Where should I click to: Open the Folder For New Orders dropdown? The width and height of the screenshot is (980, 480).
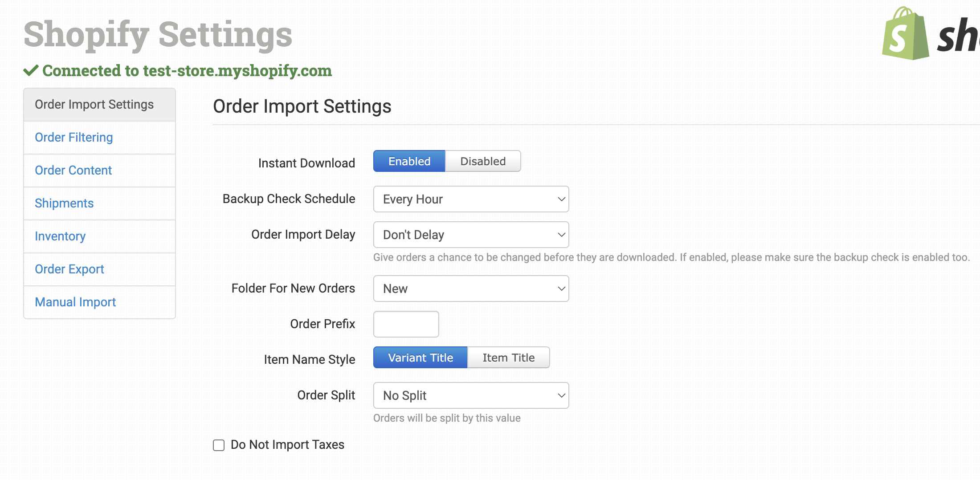(x=471, y=289)
